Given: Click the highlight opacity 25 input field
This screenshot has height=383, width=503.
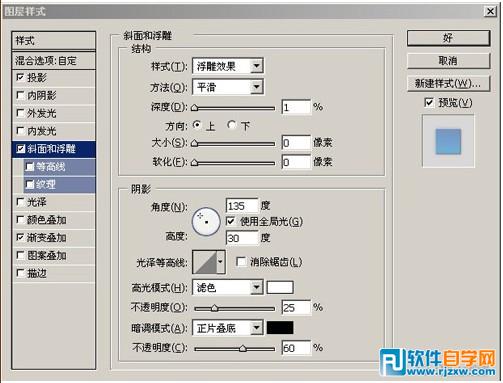Looking at the screenshot, I should [296, 307].
